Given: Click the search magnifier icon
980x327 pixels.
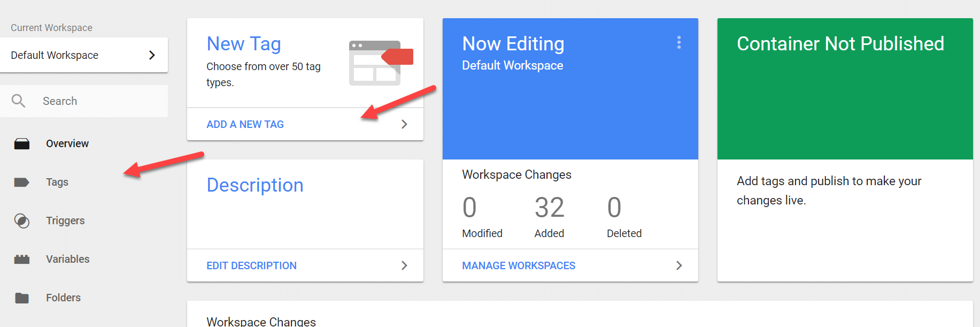Looking at the screenshot, I should pyautogui.click(x=19, y=101).
